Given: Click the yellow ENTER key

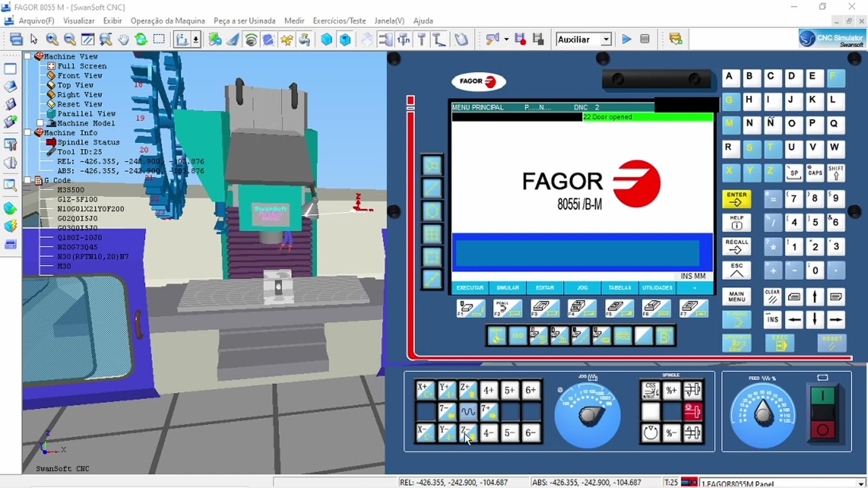Looking at the screenshot, I should click(736, 199).
